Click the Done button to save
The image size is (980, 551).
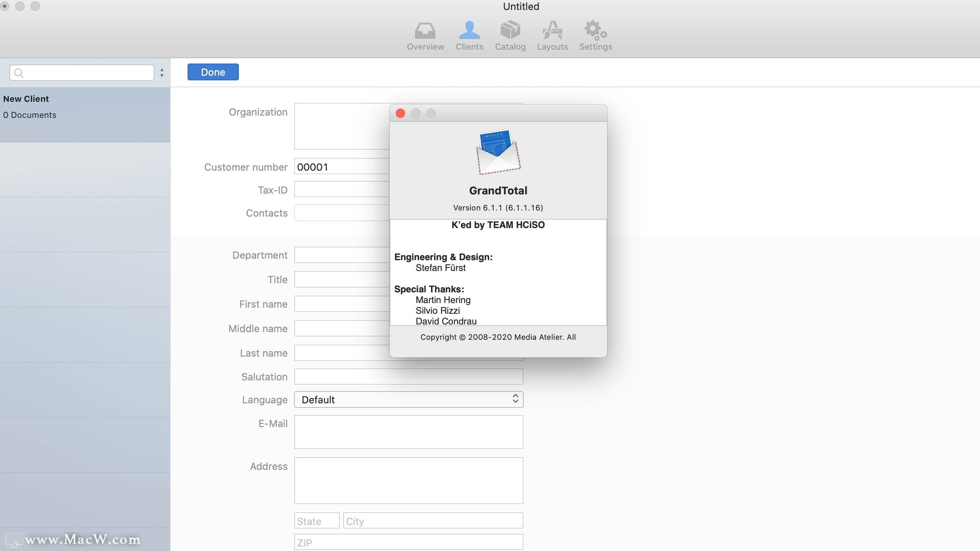213,72
